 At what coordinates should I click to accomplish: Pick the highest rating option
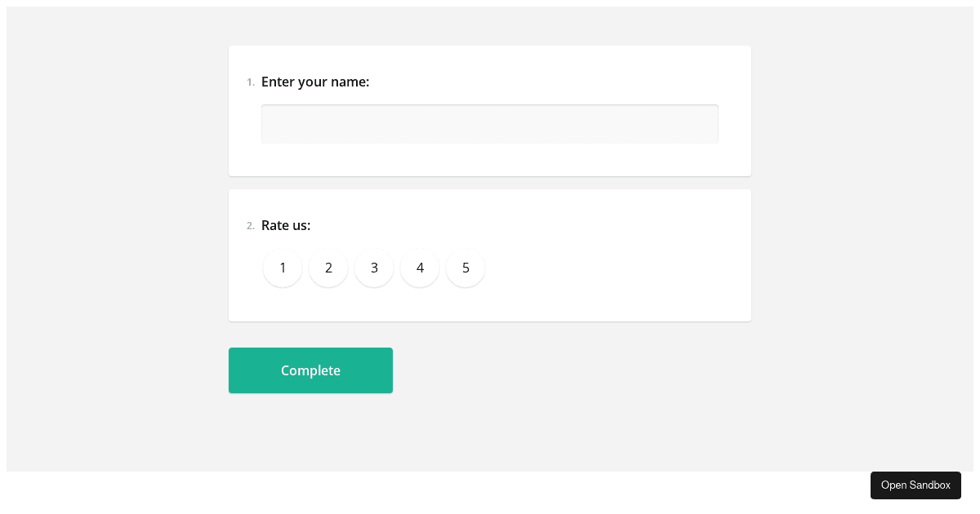click(x=465, y=268)
